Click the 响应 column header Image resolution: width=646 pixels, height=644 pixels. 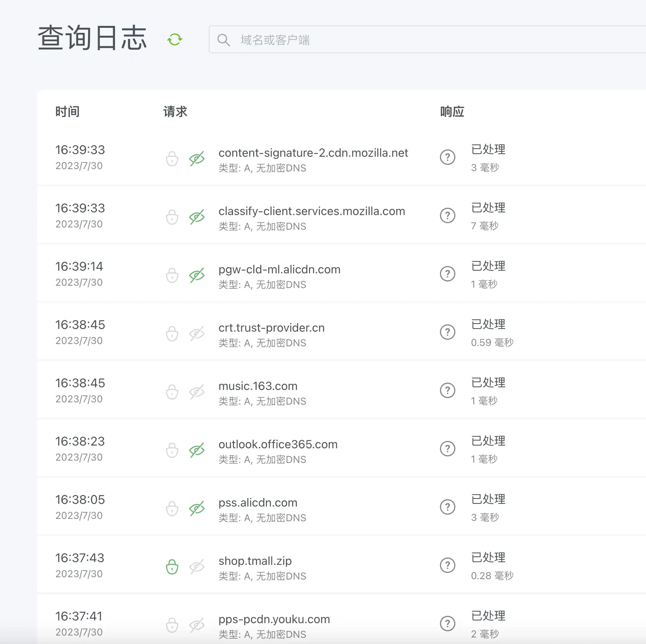pyautogui.click(x=452, y=112)
